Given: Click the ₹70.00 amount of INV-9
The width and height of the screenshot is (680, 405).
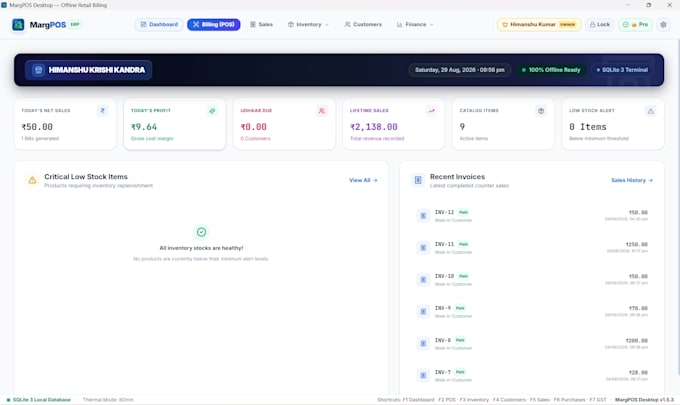Looking at the screenshot, I should [638, 309].
